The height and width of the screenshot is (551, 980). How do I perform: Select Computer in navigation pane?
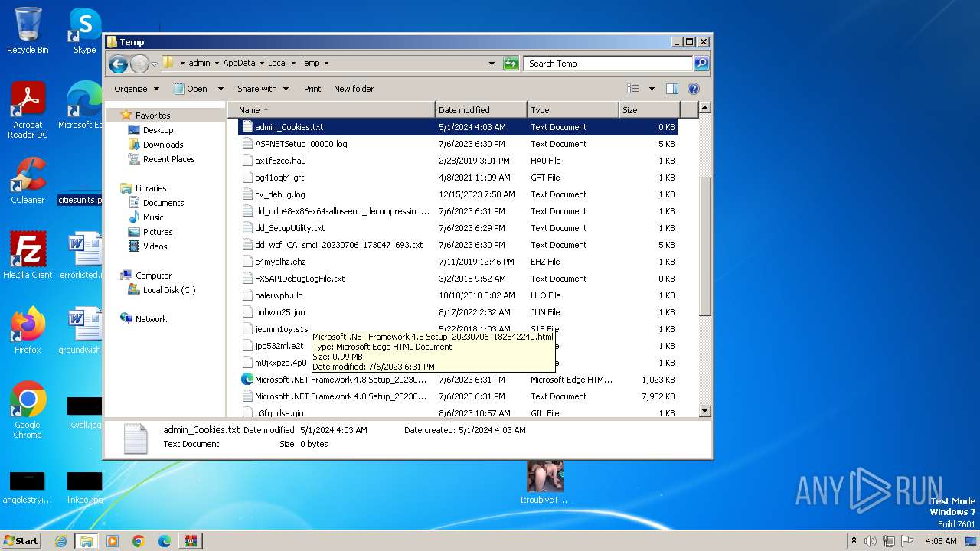coord(153,275)
